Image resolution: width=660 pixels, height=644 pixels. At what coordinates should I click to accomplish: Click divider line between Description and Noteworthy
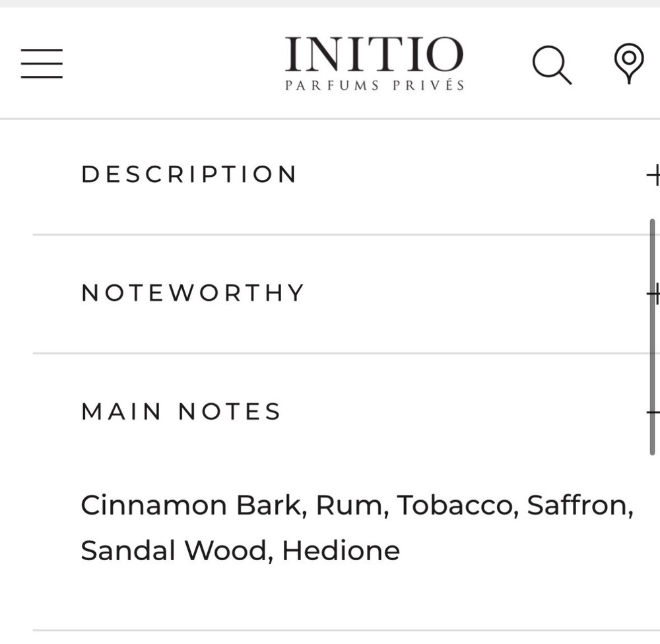click(x=330, y=234)
